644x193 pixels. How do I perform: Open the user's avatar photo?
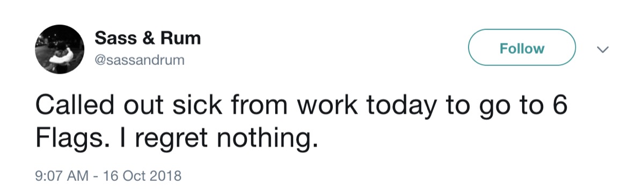(x=59, y=49)
